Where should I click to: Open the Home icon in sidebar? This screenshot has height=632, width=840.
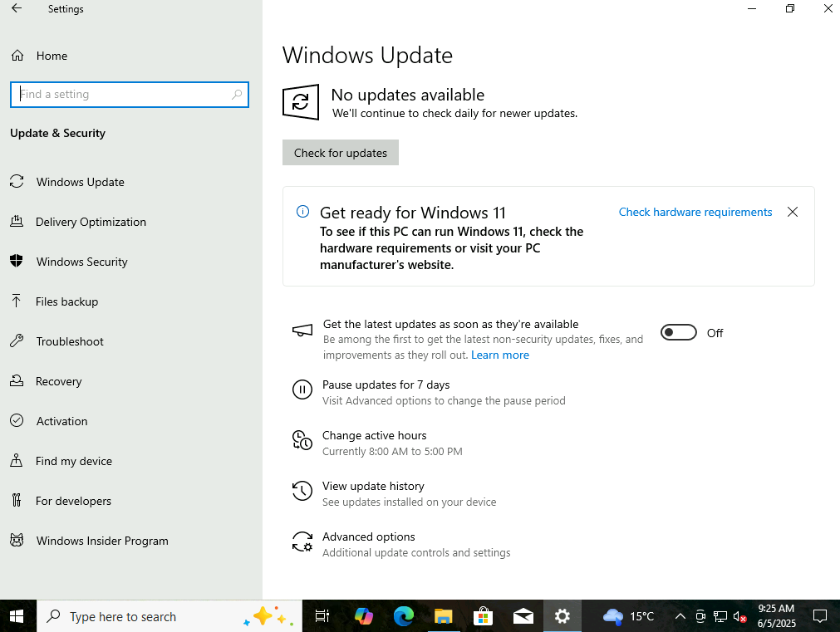pyautogui.click(x=17, y=56)
